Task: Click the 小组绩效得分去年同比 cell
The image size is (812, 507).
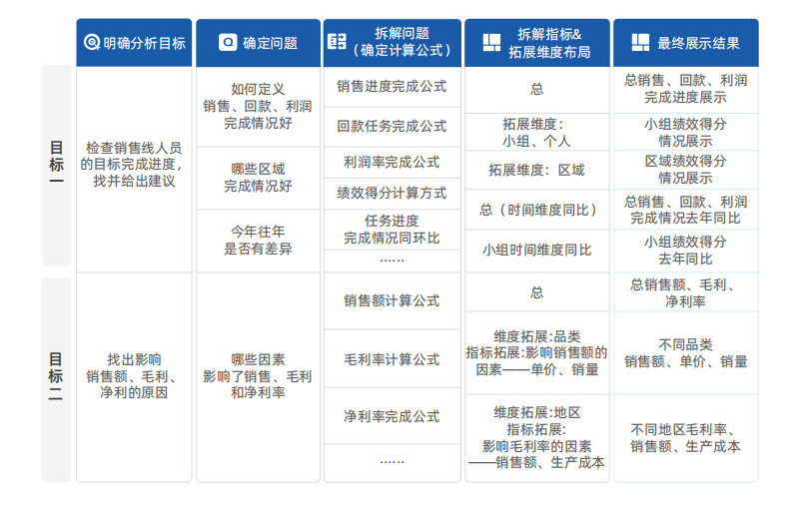Action: click(x=685, y=251)
